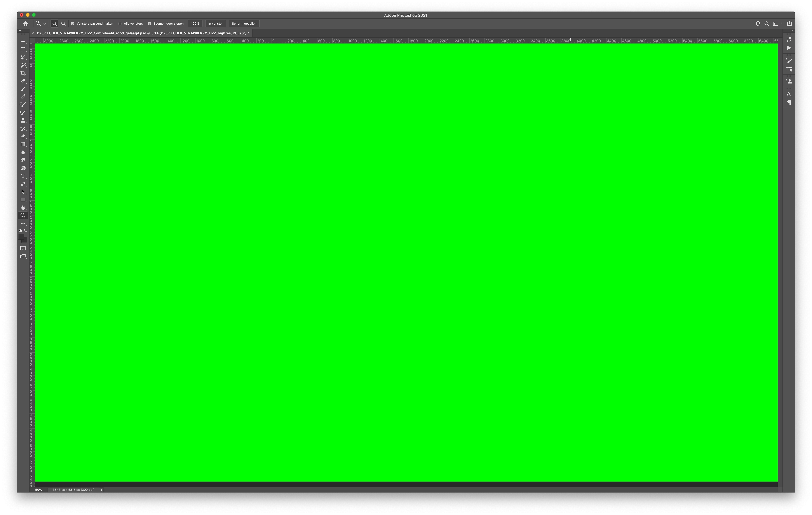The height and width of the screenshot is (515, 812).
Task: Choose the Eraser tool
Action: point(23,136)
